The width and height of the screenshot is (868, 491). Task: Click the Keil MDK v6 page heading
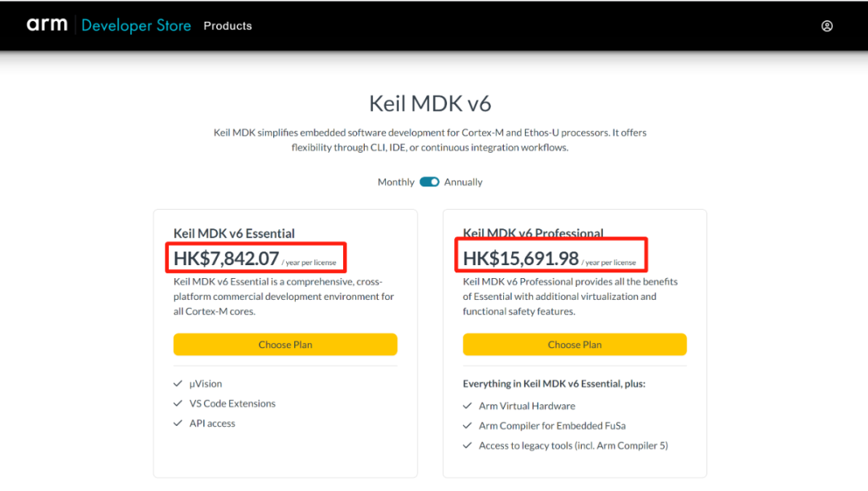click(x=430, y=104)
